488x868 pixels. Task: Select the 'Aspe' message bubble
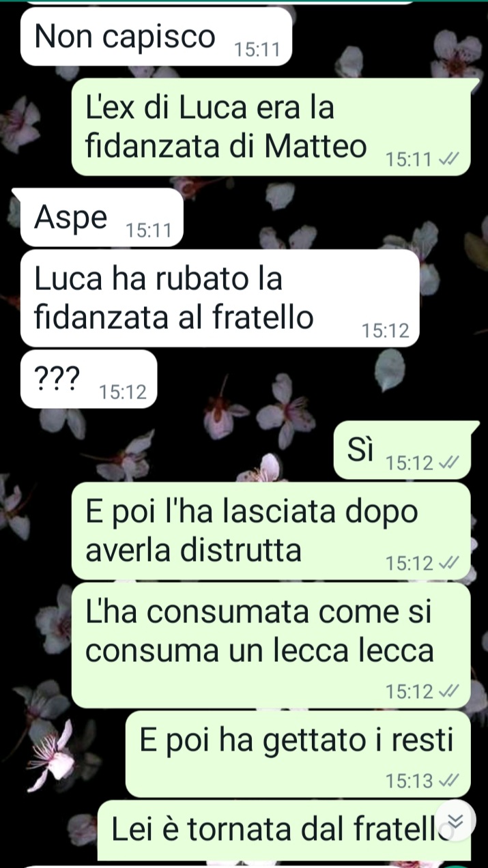pos(102,218)
